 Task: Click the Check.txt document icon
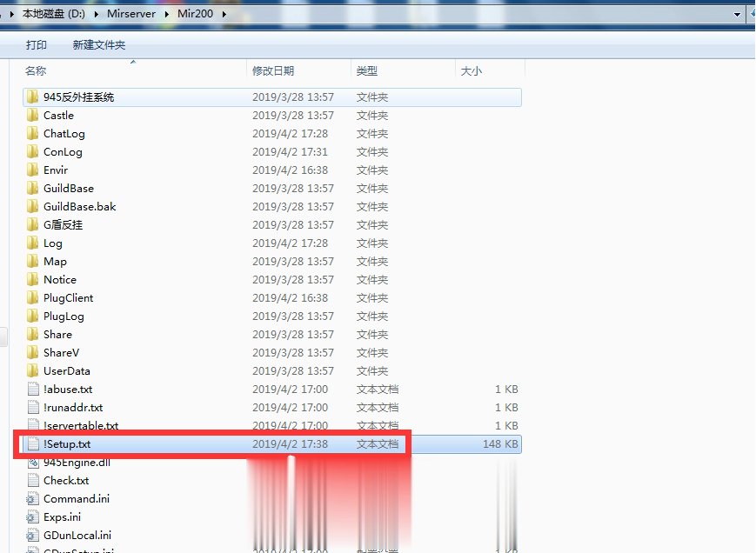coord(33,481)
